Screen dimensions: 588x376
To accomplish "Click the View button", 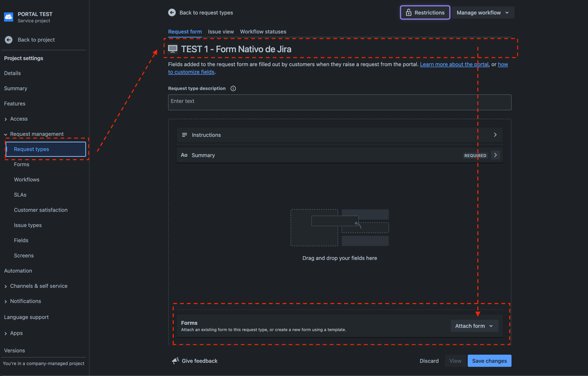I will pos(455,361).
